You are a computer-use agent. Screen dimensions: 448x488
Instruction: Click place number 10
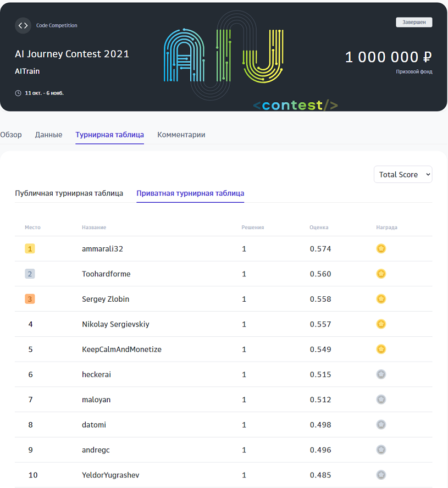point(33,475)
